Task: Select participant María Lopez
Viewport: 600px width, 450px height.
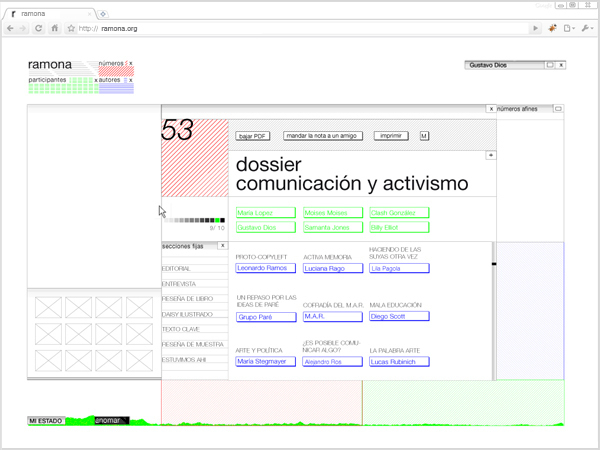Action: click(x=266, y=213)
